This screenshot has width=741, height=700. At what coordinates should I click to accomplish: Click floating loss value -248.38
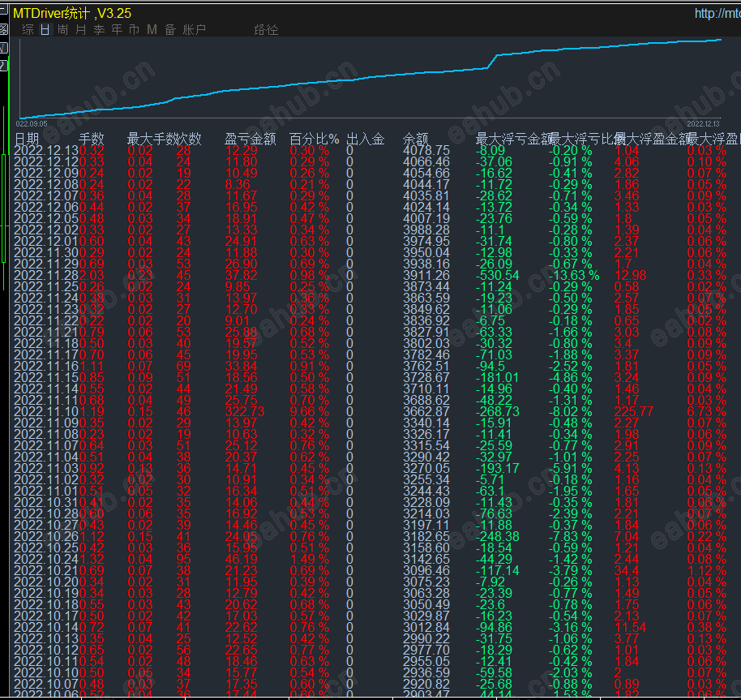pos(497,537)
